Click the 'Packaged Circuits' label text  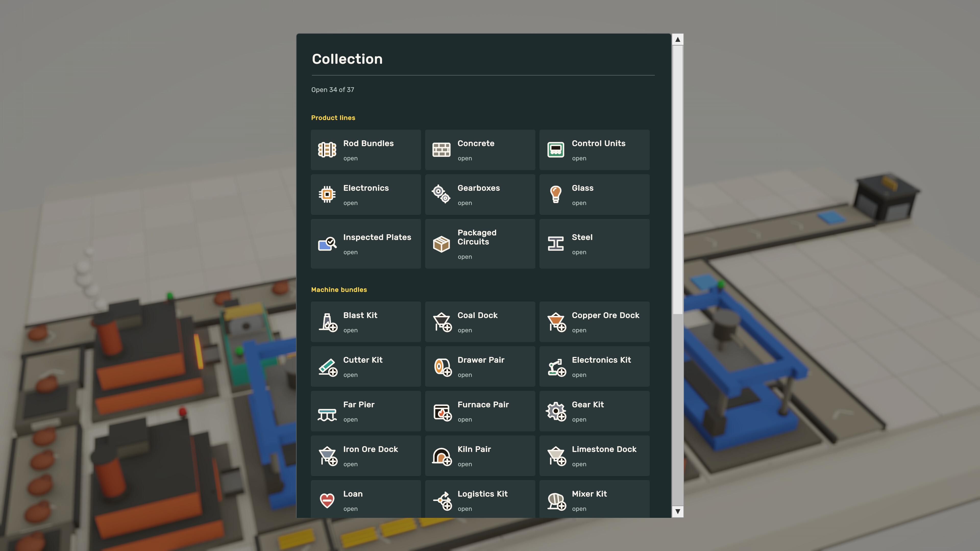point(477,237)
